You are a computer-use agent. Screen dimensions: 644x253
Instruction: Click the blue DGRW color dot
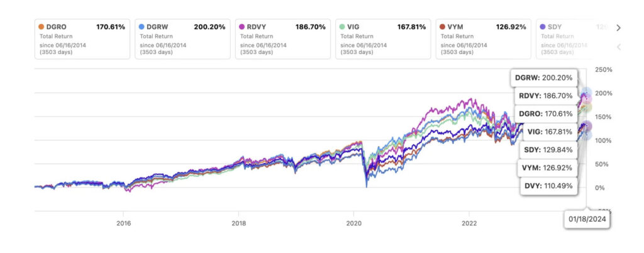142,27
